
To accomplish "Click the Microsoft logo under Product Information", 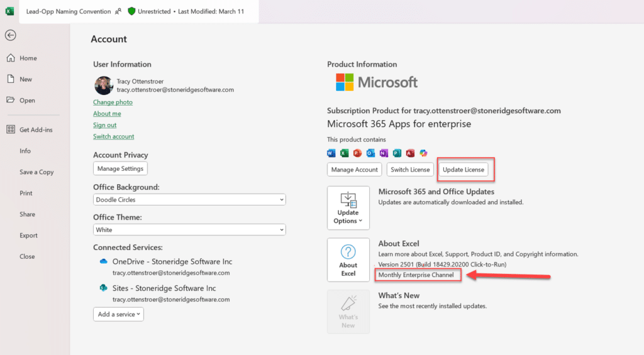I will click(x=377, y=82).
